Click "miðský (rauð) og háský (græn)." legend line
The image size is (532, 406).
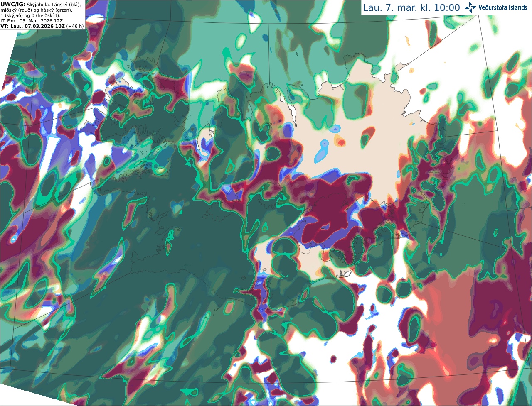[36, 10]
